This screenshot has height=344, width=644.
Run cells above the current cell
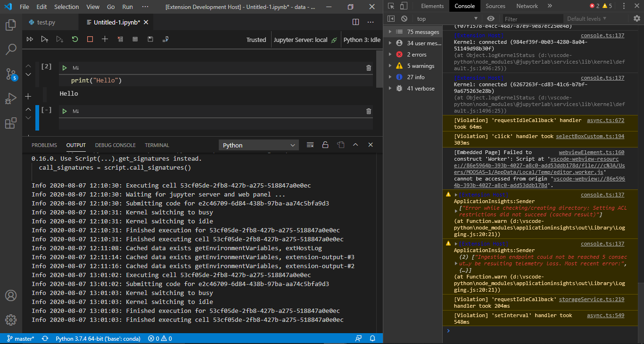pyautogui.click(x=45, y=40)
